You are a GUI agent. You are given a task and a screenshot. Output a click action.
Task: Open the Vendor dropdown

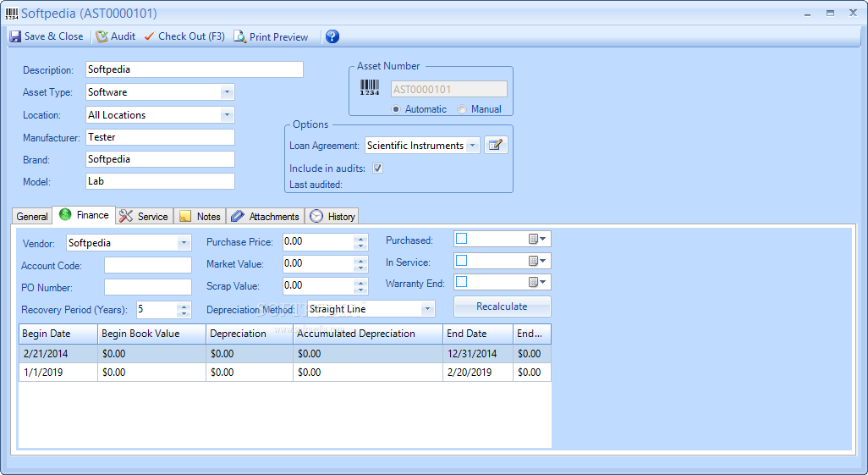click(x=184, y=243)
